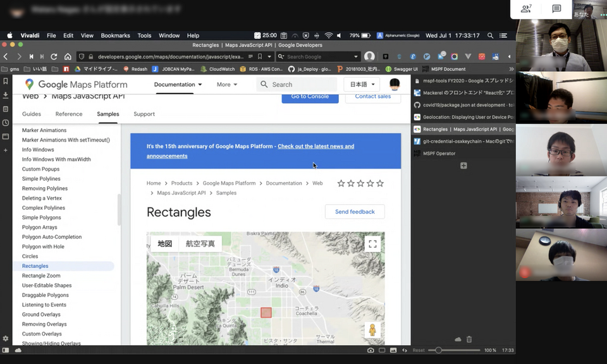Click the Google Maps Platform search field
The image size is (607, 364).
[x=297, y=84]
